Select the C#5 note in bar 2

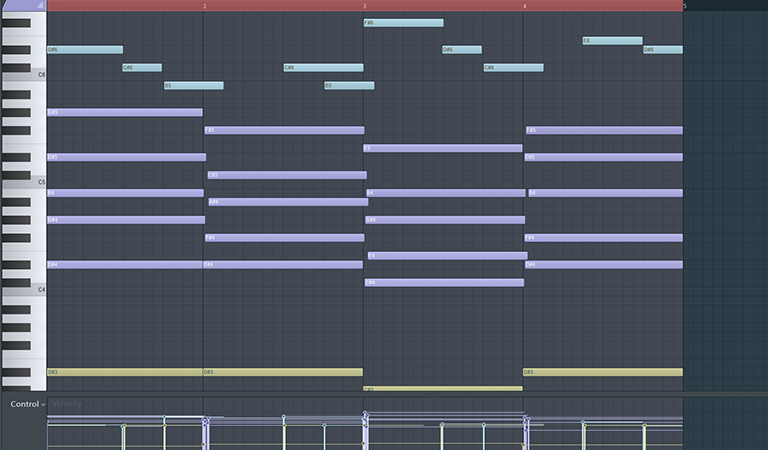286,175
